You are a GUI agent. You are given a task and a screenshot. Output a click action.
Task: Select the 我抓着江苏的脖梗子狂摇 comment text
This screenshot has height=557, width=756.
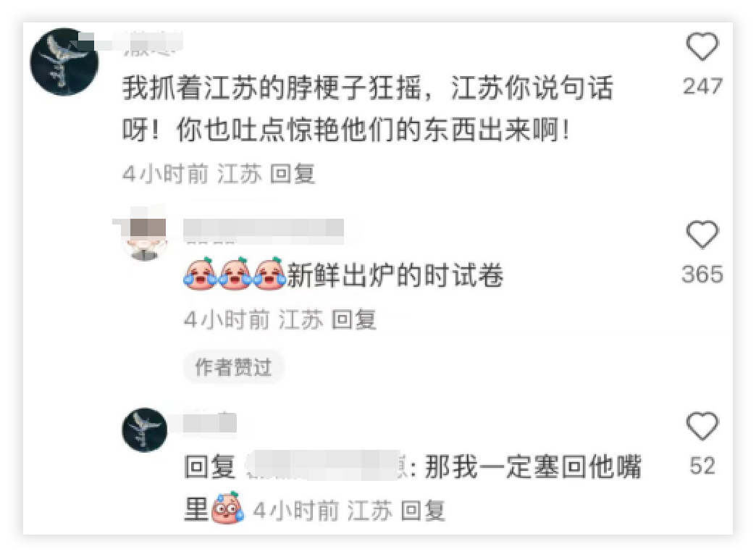tap(367, 109)
